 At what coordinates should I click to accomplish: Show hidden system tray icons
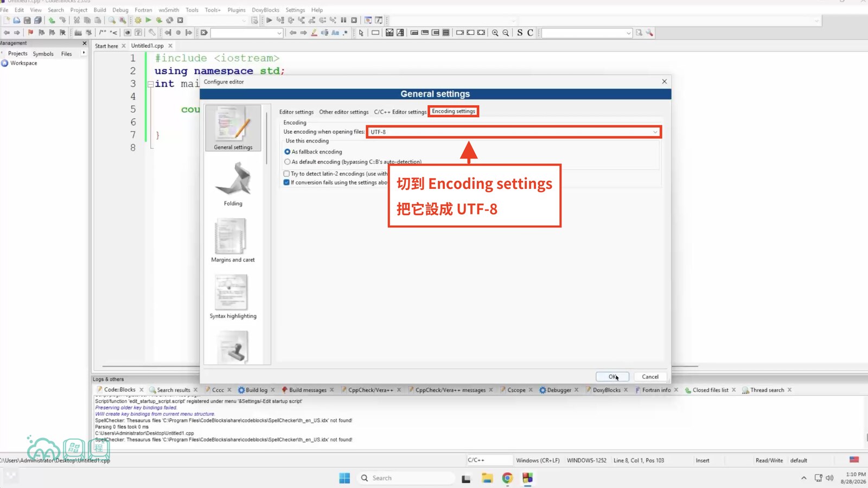tap(803, 478)
